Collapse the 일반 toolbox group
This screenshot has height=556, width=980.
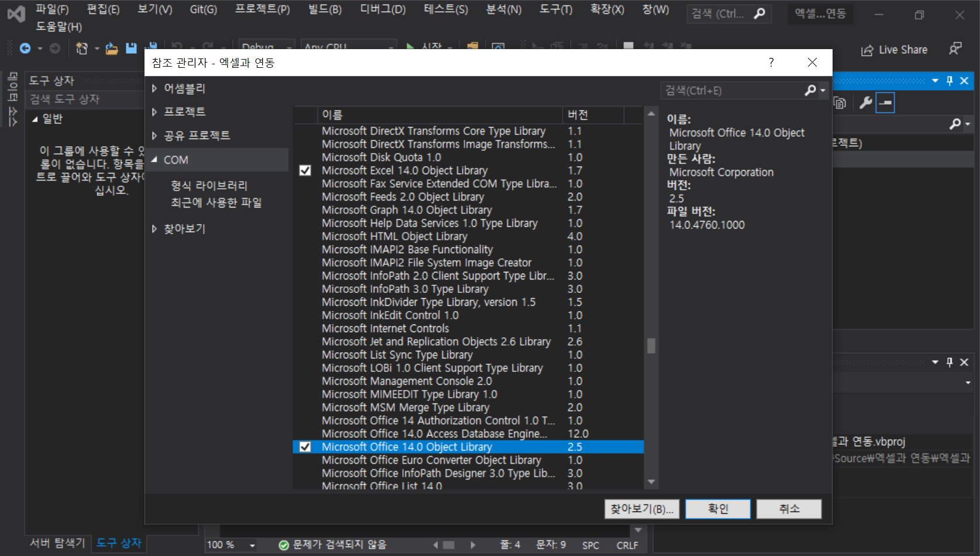pos(35,119)
